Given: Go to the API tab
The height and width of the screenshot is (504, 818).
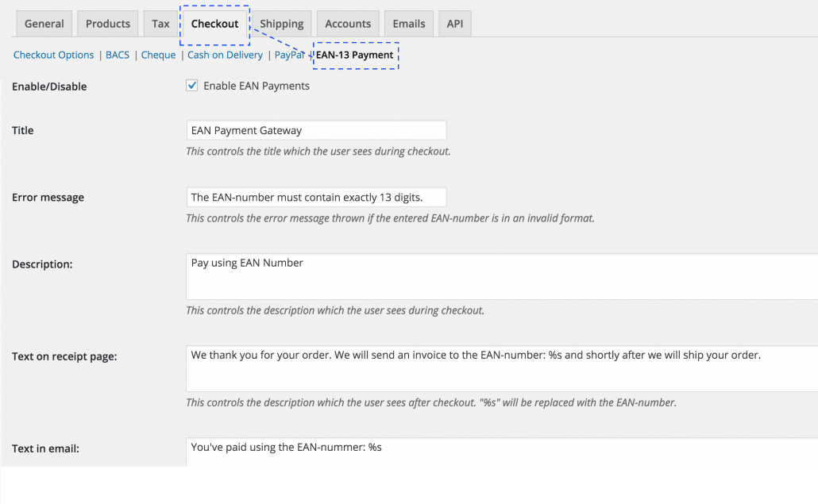Looking at the screenshot, I should (455, 24).
